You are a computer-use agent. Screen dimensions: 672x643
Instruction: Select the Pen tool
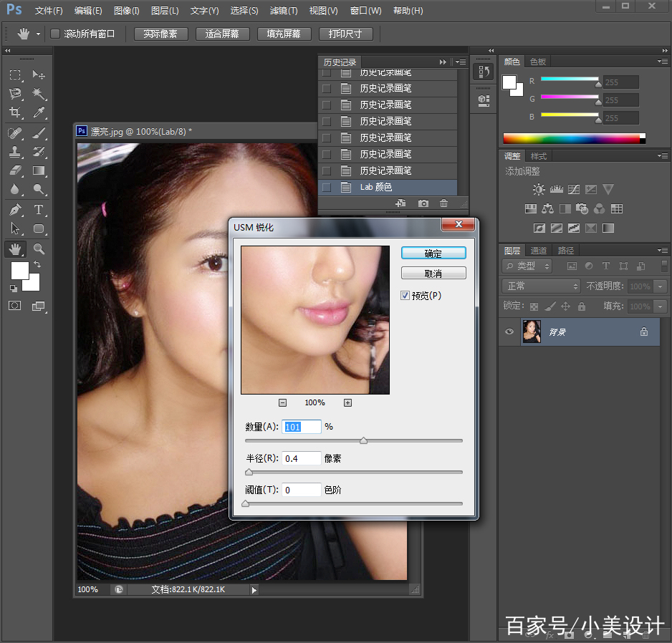click(15, 210)
